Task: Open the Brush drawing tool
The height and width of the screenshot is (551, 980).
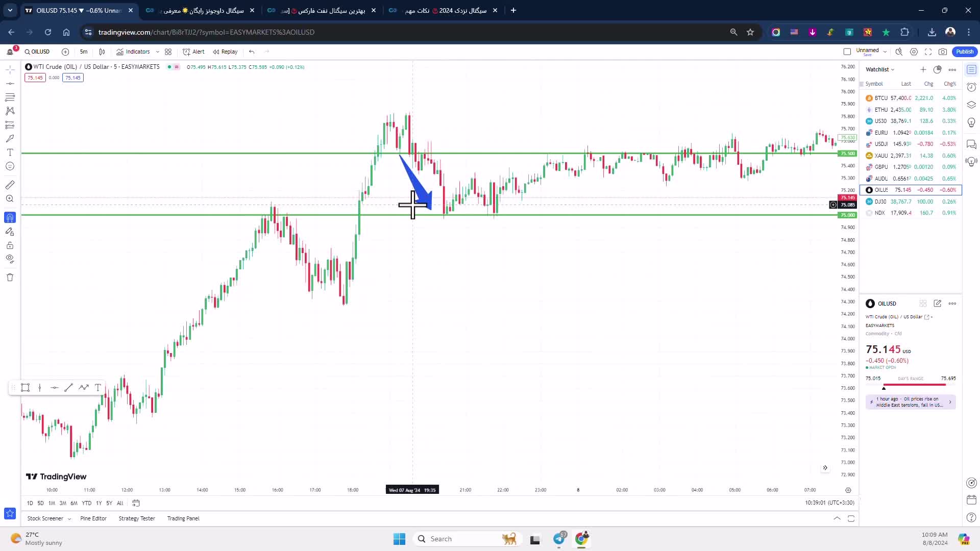Action: 10,138
